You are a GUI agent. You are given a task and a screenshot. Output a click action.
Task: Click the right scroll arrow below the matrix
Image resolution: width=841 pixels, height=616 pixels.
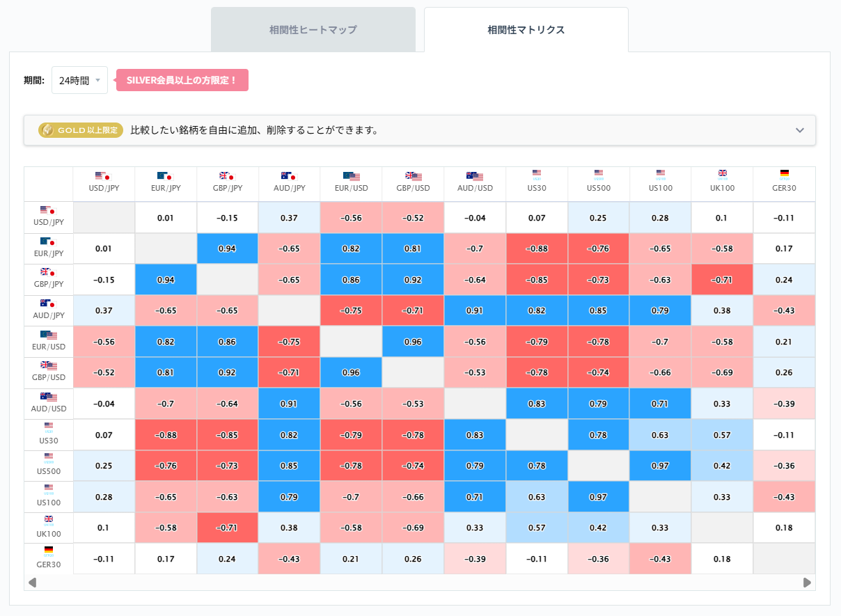click(807, 582)
